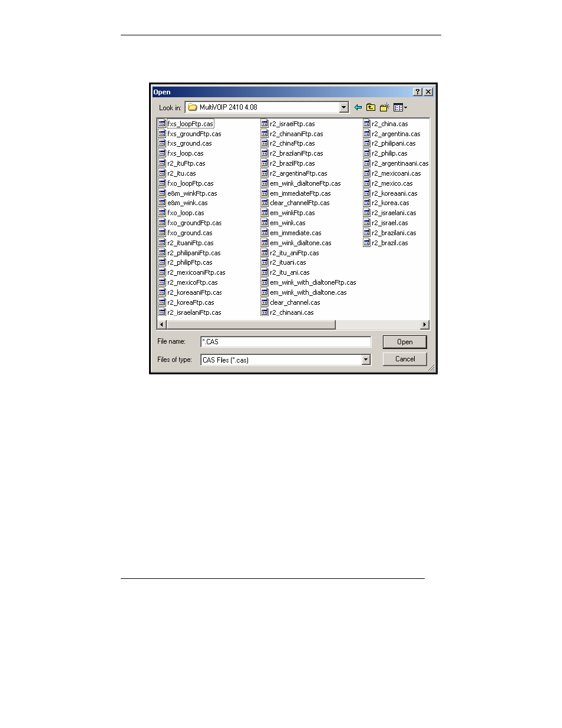Select file em_wink_dialtoneFtp.cas
This screenshot has height=728, width=562.
coord(305,183)
